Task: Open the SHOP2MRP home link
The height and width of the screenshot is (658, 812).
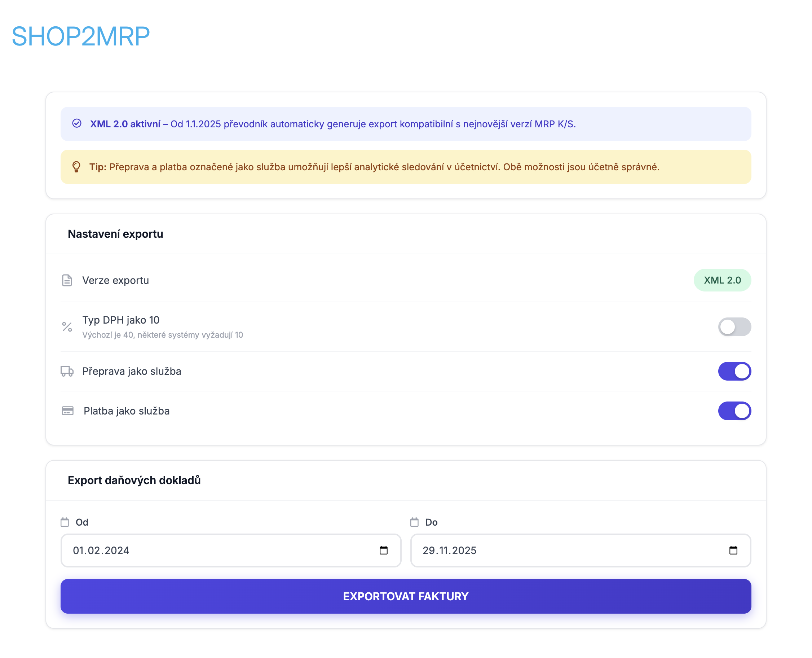Action: pyautogui.click(x=81, y=36)
